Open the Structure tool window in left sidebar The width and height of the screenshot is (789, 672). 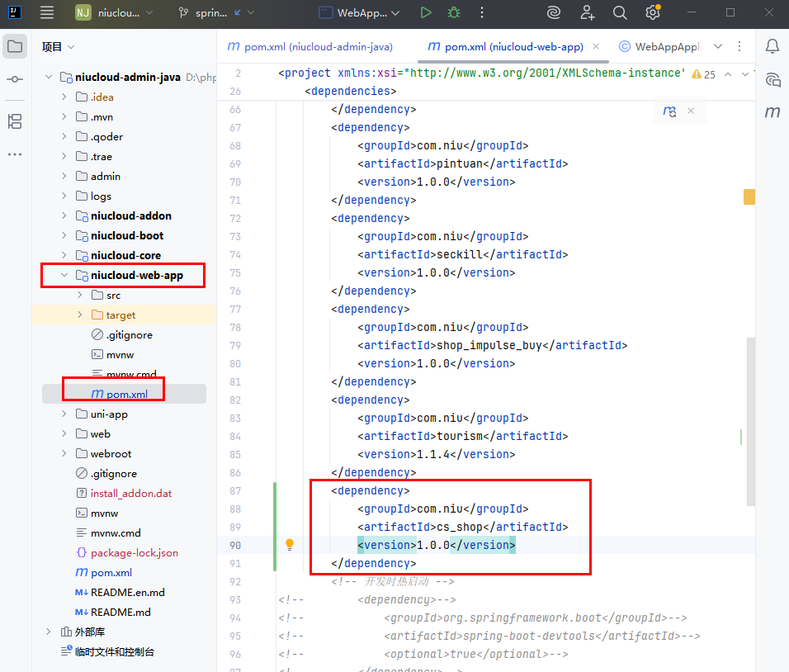tap(14, 121)
